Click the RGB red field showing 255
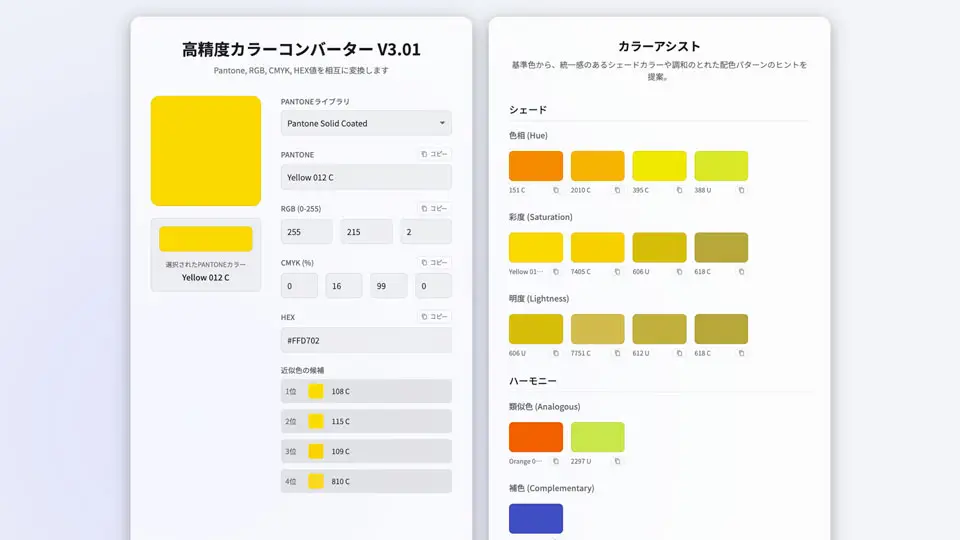The width and height of the screenshot is (960, 540). pos(307,232)
